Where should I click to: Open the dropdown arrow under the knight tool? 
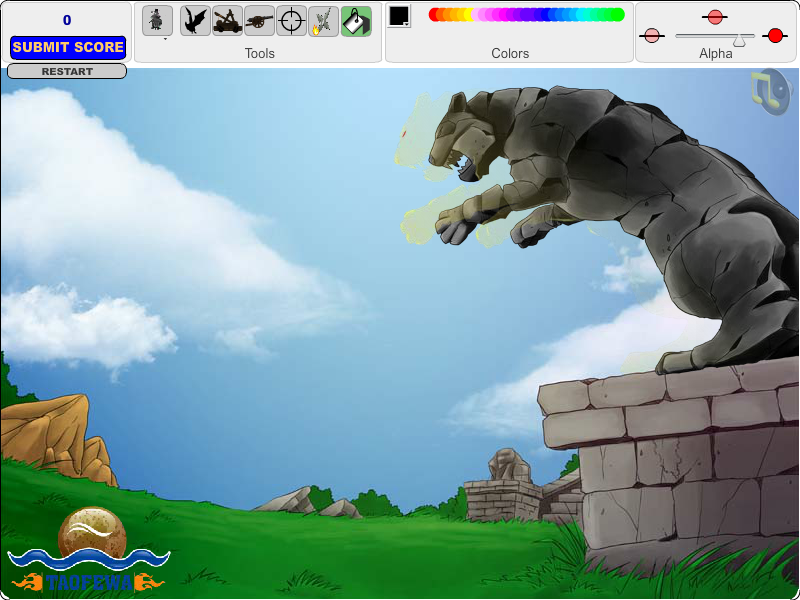pos(165,39)
